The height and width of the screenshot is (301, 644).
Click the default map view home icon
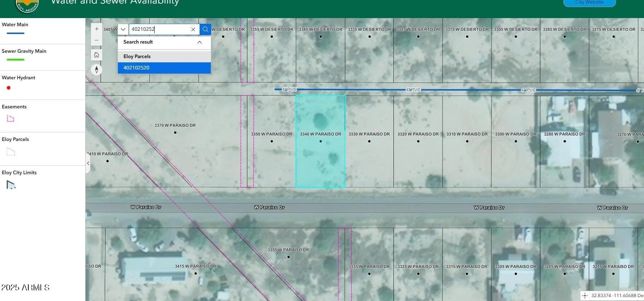coord(97,55)
